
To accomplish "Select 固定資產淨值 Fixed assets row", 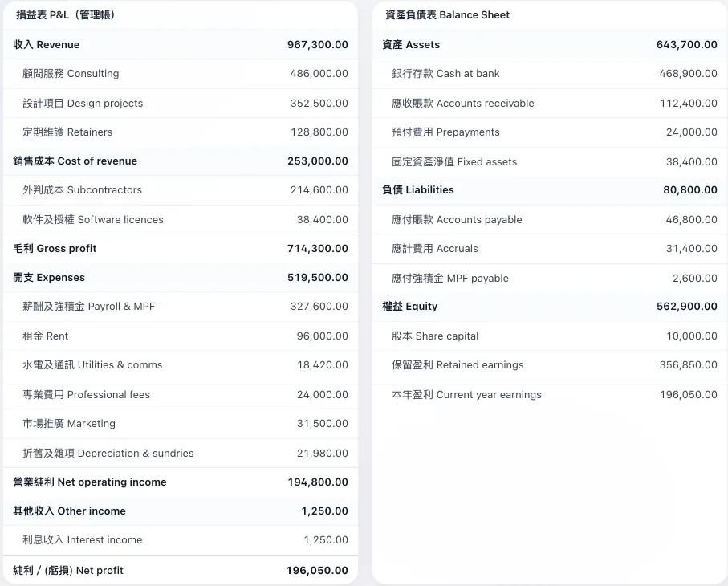I will 550,161.
